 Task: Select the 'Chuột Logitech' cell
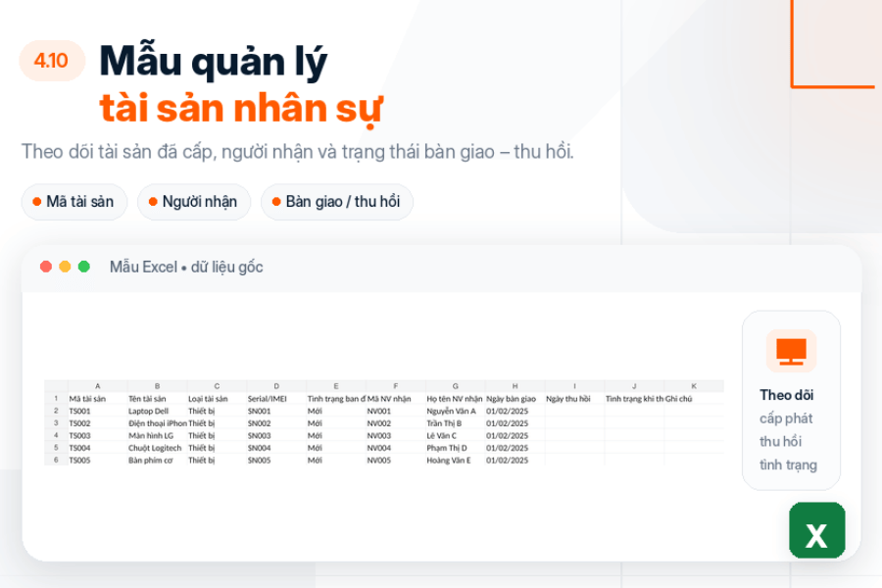(x=158, y=448)
